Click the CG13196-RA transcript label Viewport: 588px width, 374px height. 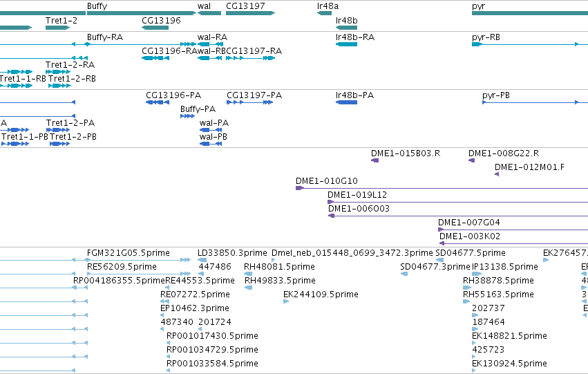point(169,51)
